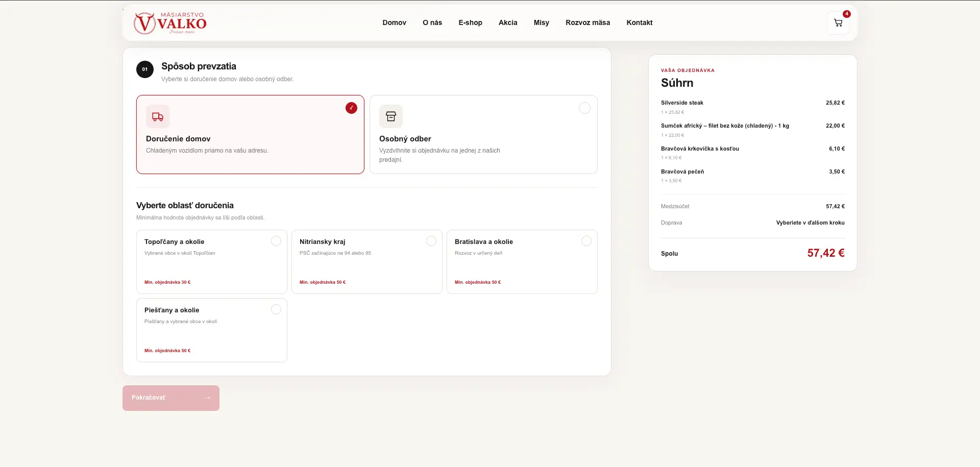Choose Nitriansky kraj radio button
This screenshot has width=980, height=467.
coord(431,241)
